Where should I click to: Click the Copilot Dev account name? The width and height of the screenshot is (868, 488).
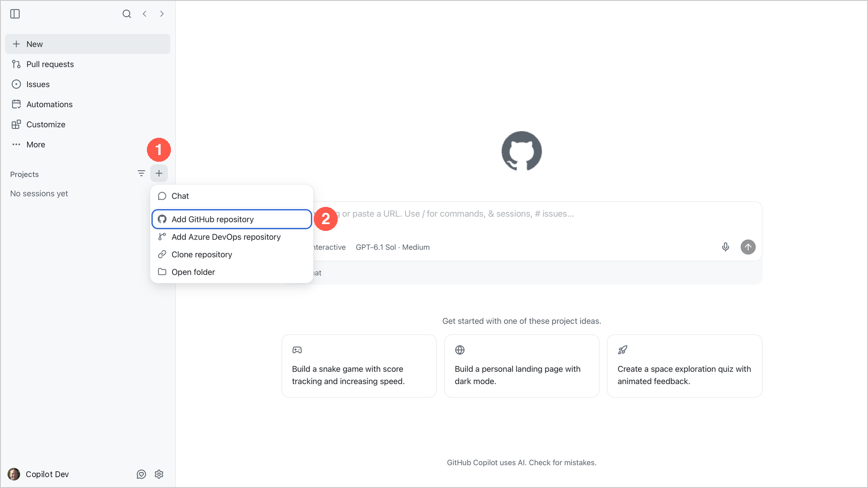click(47, 474)
